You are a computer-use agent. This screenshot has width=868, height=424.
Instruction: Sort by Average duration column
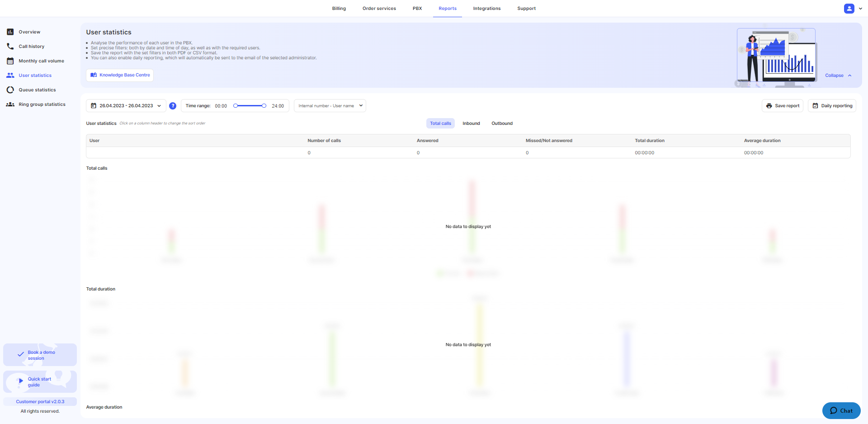[762, 141]
